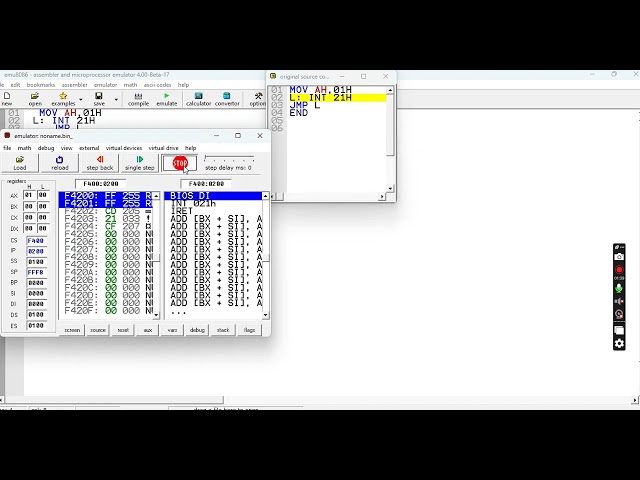Click disassembly list scroll-up arrow

tap(266, 196)
